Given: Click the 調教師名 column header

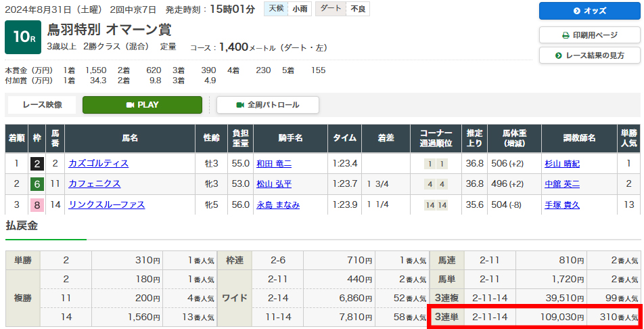Looking at the screenshot, I should [580, 139].
